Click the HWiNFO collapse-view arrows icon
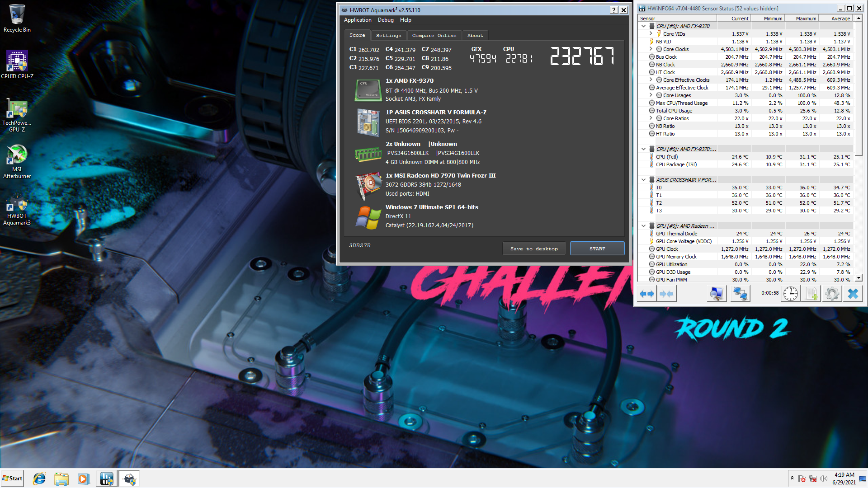This screenshot has height=488, width=868. [666, 294]
